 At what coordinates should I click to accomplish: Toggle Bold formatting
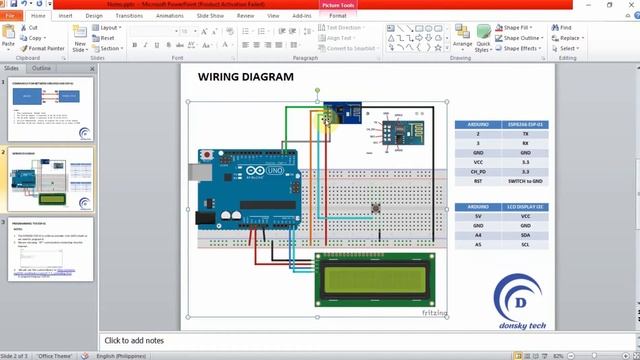[134, 45]
